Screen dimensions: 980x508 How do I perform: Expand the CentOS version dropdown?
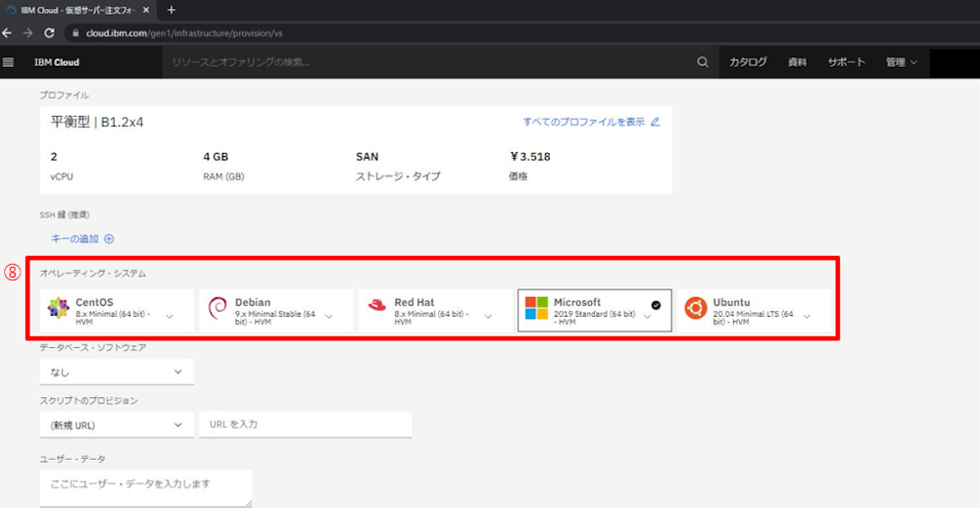click(170, 317)
